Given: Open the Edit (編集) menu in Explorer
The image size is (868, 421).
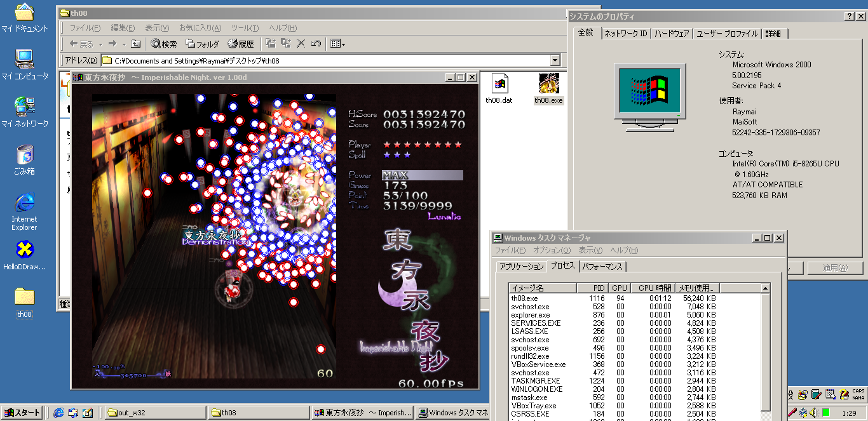Looking at the screenshot, I should tap(123, 28).
